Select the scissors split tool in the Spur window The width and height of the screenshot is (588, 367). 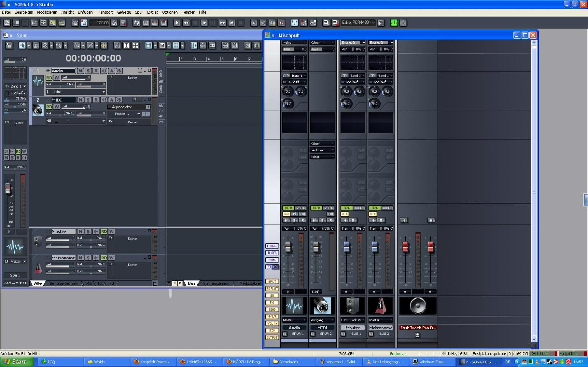point(36,46)
